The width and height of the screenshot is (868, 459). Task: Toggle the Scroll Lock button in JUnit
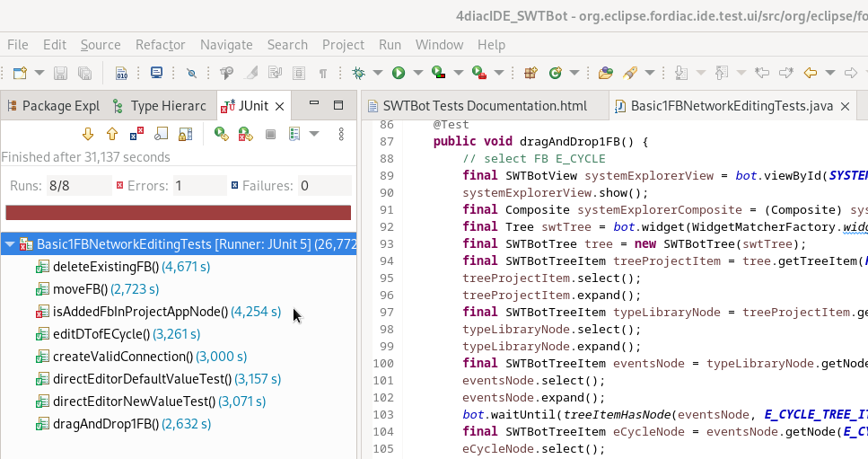186,134
